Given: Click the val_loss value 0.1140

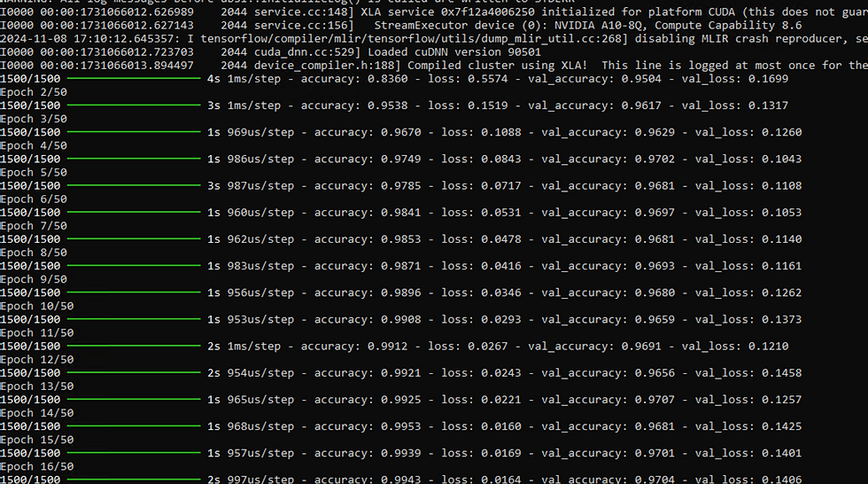Looking at the screenshot, I should click(x=781, y=239).
